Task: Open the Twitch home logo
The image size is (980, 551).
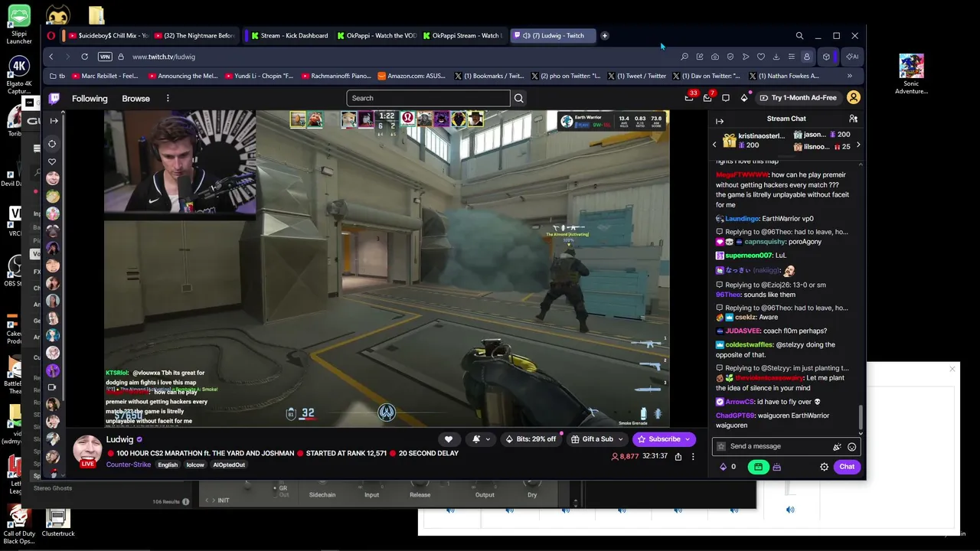Action: pyautogui.click(x=54, y=98)
